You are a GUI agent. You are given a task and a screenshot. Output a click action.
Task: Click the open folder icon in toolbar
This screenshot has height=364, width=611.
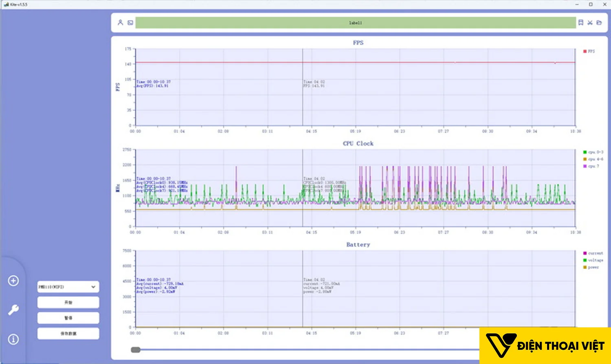point(599,23)
